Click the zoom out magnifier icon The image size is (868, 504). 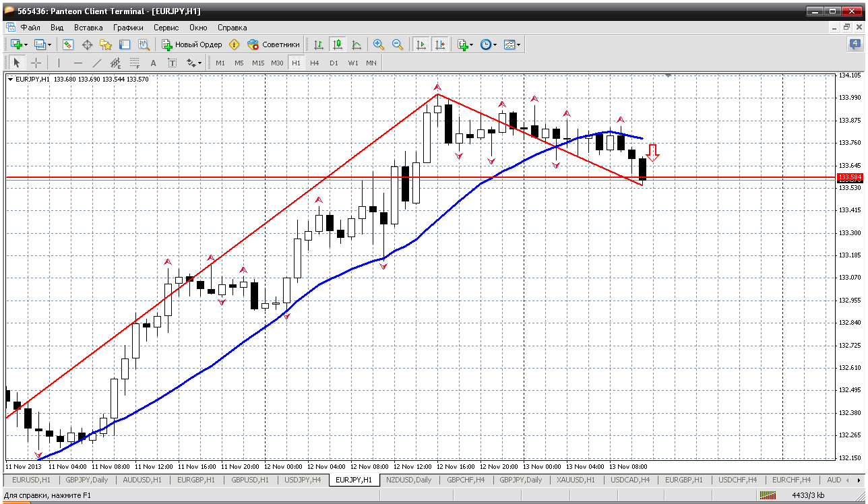pos(398,44)
